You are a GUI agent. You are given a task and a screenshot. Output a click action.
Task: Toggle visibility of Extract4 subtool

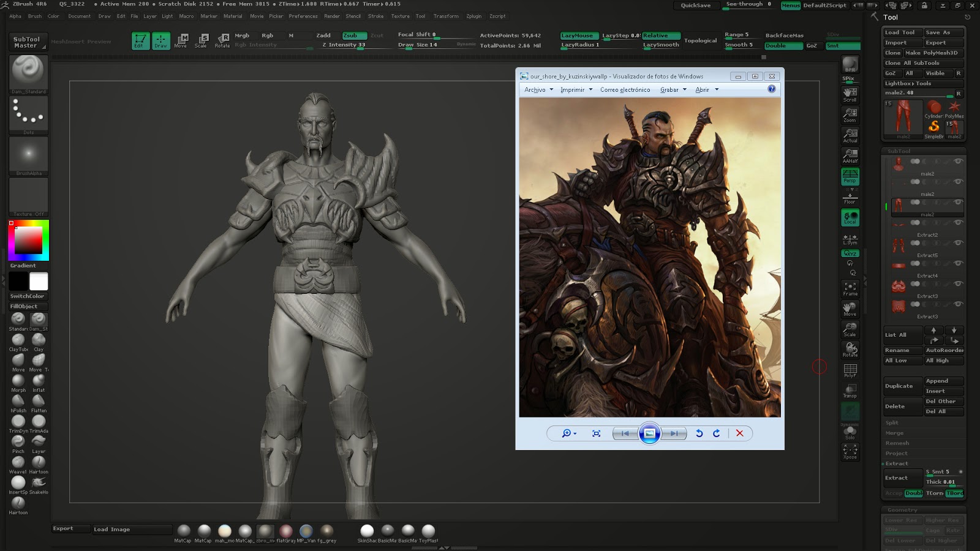tap(959, 263)
